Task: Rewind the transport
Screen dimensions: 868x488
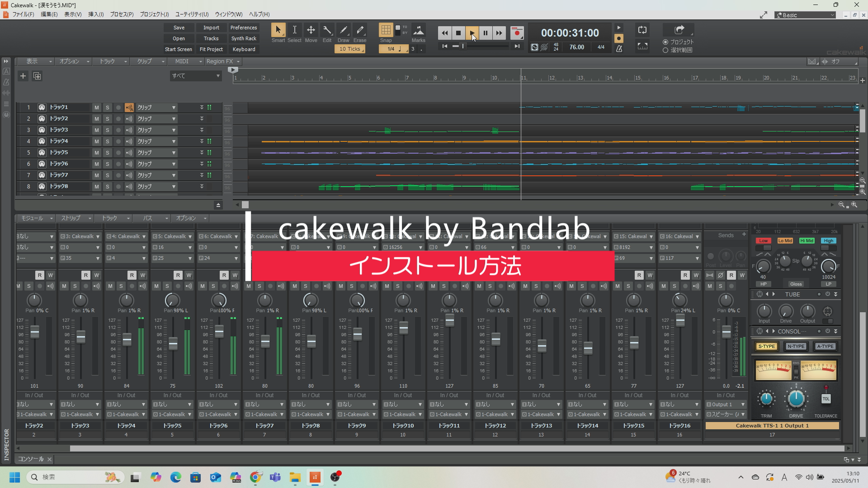Action: tap(444, 33)
